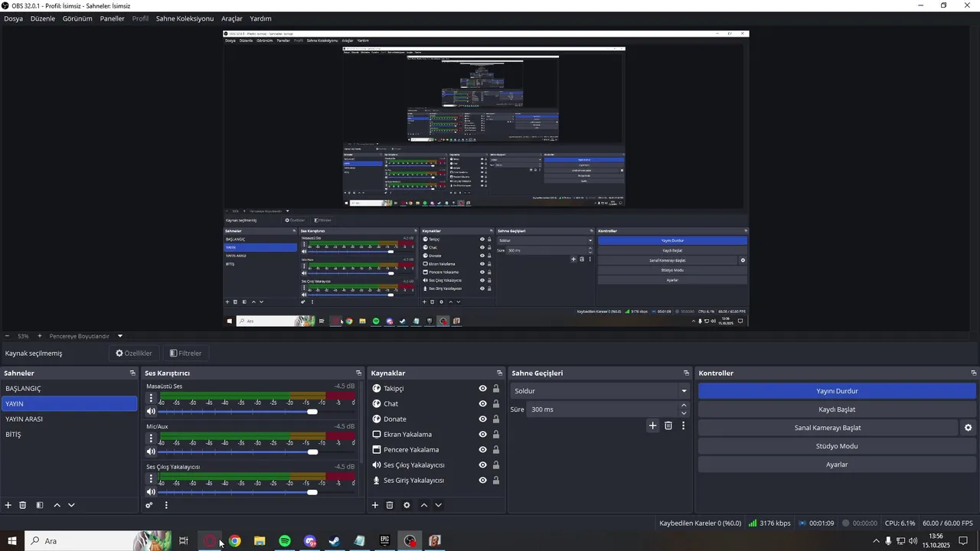The image size is (980, 551).
Task: Remove scene transition trash icon
Action: pyautogui.click(x=668, y=425)
